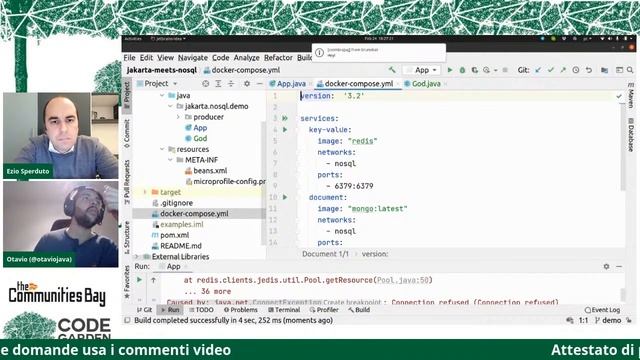The width and height of the screenshot is (640, 360).
Task: Open the Navigate menu
Action: click(x=193, y=58)
